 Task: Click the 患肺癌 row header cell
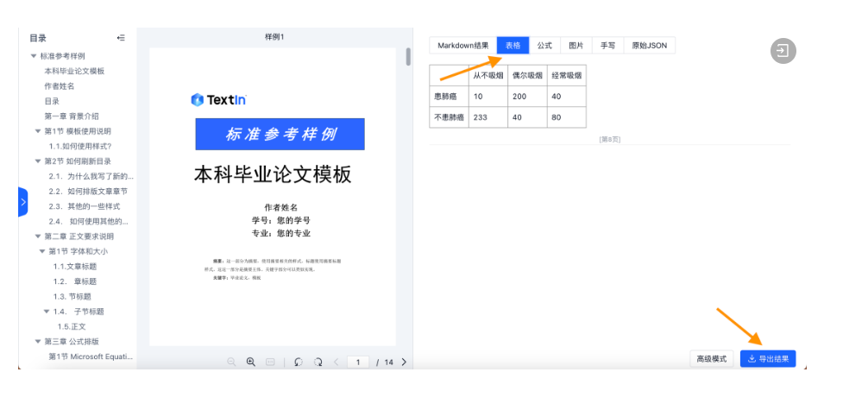coord(449,97)
